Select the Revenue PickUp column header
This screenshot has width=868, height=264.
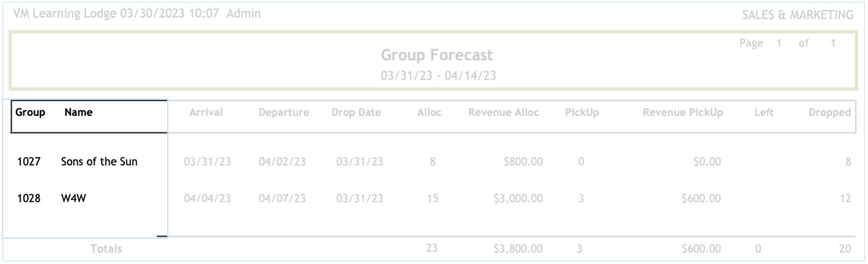[683, 114]
